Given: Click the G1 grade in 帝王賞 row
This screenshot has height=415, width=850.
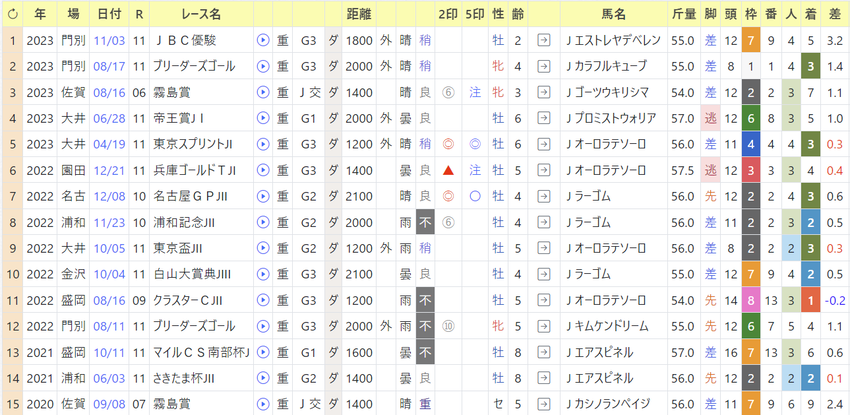Looking at the screenshot, I should [308, 118].
